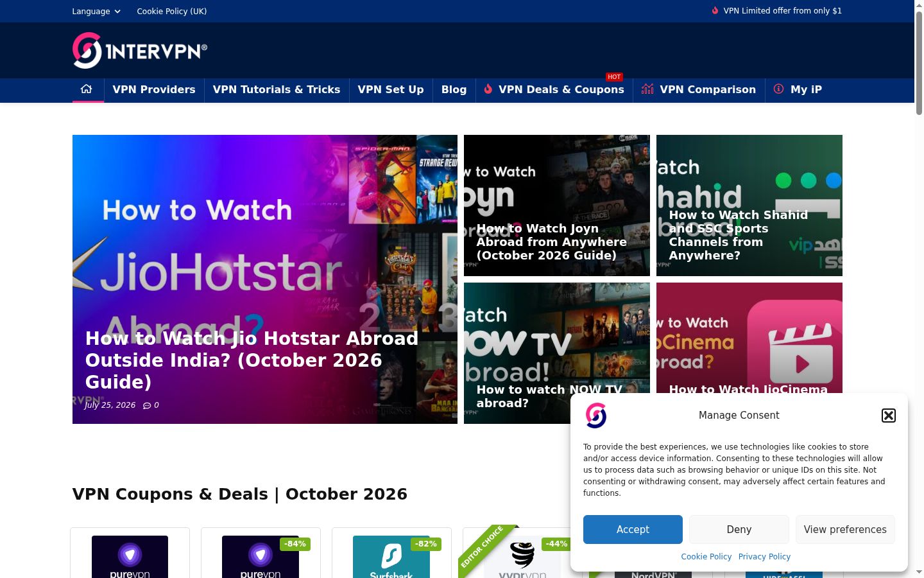Go to the home icon tab
This screenshot has width=924, height=578.
[x=87, y=89]
